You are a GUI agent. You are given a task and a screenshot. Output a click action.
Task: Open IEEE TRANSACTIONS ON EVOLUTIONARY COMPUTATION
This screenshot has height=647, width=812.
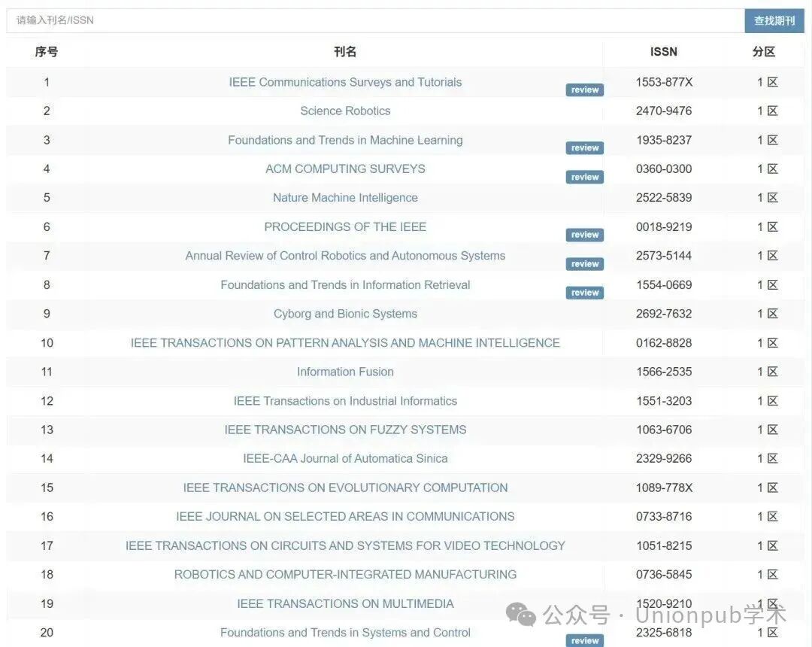pyautogui.click(x=345, y=488)
